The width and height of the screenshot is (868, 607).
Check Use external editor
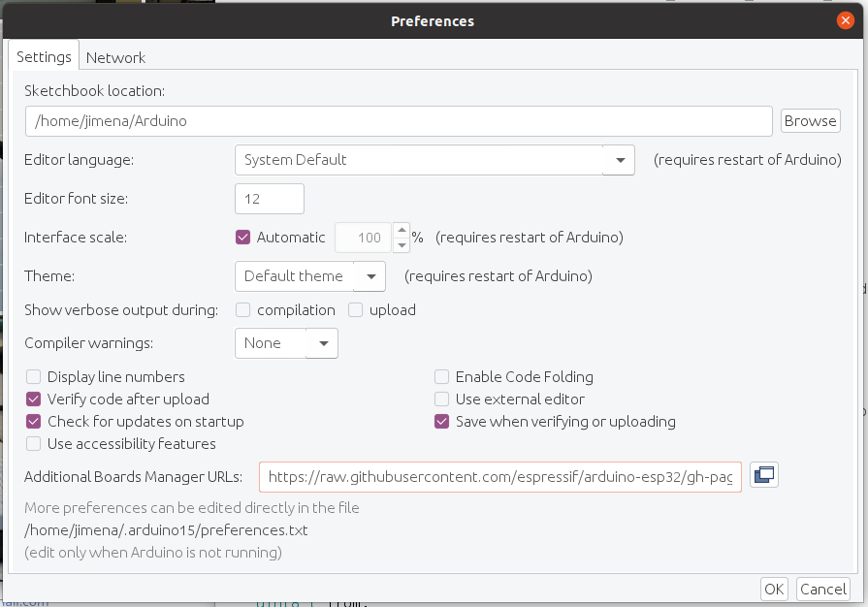pyautogui.click(x=441, y=399)
